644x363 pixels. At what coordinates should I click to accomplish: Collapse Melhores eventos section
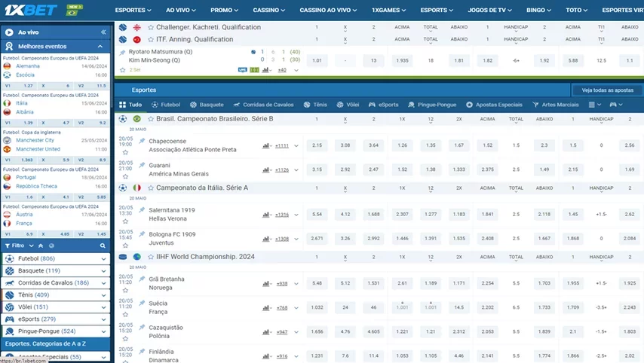tap(100, 47)
